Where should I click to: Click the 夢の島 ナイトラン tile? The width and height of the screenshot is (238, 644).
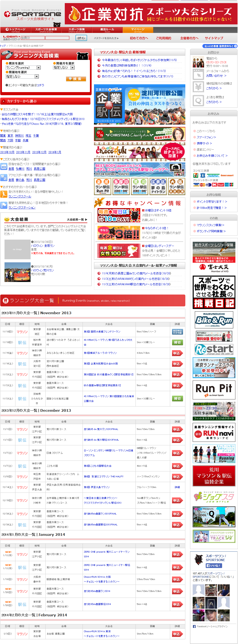[x=158, y=186]
